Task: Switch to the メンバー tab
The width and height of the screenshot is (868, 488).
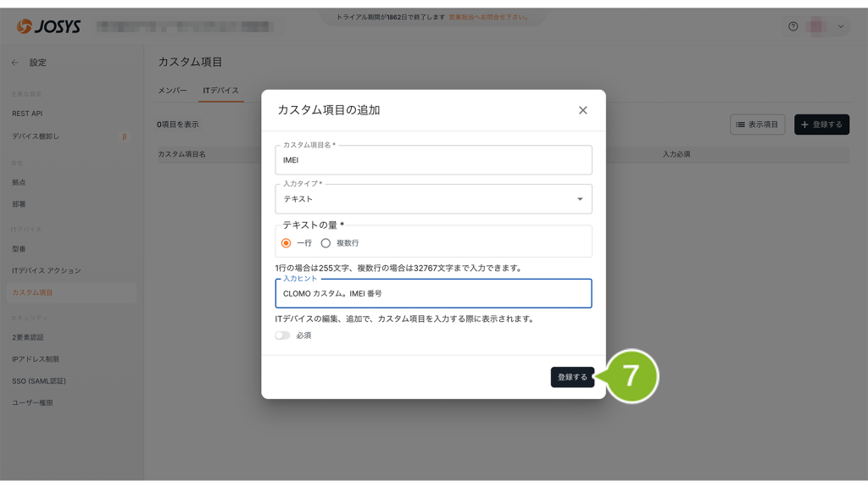Action: 172,91
